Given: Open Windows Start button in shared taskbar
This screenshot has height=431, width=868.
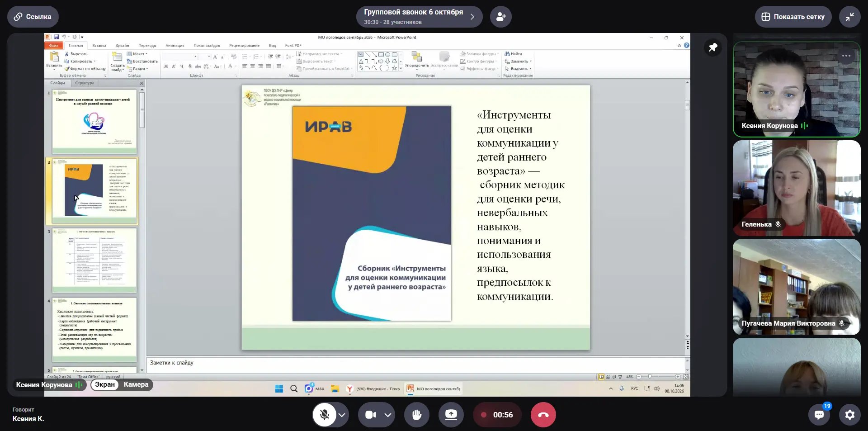Looking at the screenshot, I should (279, 388).
